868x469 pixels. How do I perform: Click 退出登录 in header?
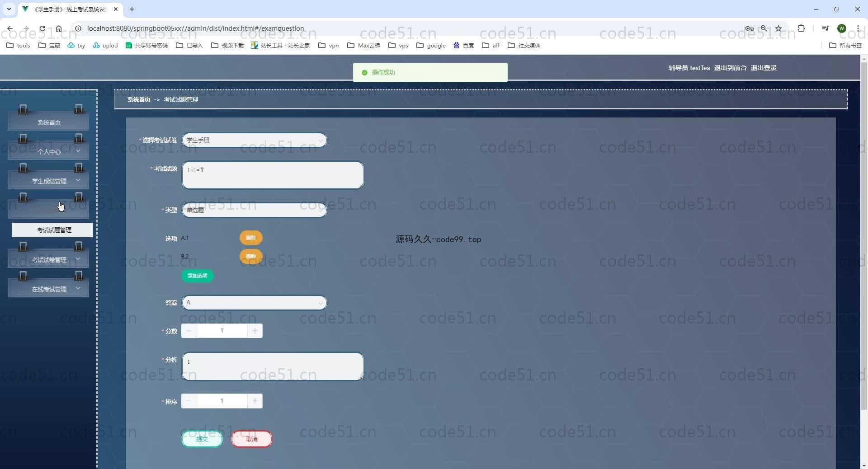764,68
